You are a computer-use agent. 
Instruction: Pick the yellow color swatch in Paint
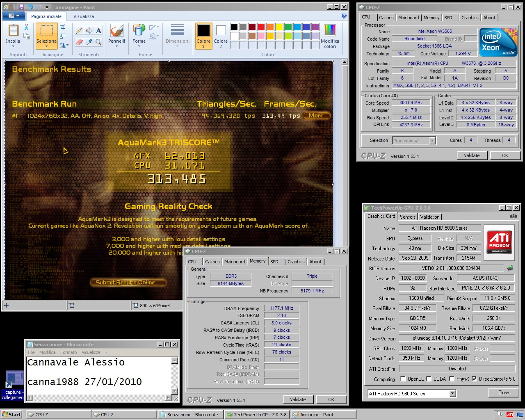(279, 27)
